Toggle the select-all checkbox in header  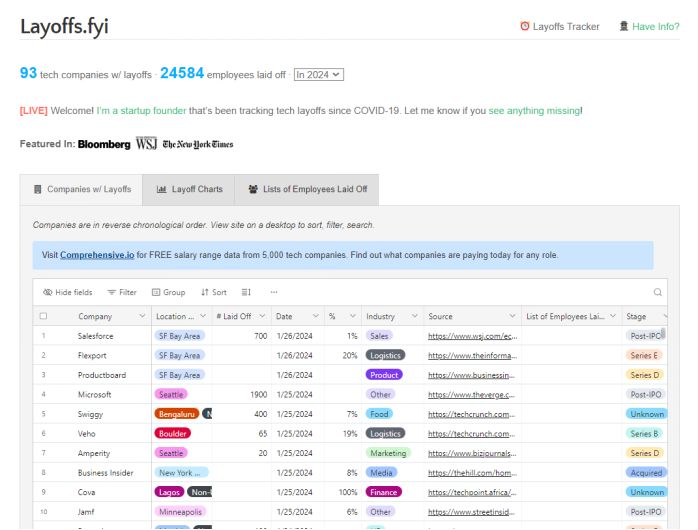[x=43, y=316]
